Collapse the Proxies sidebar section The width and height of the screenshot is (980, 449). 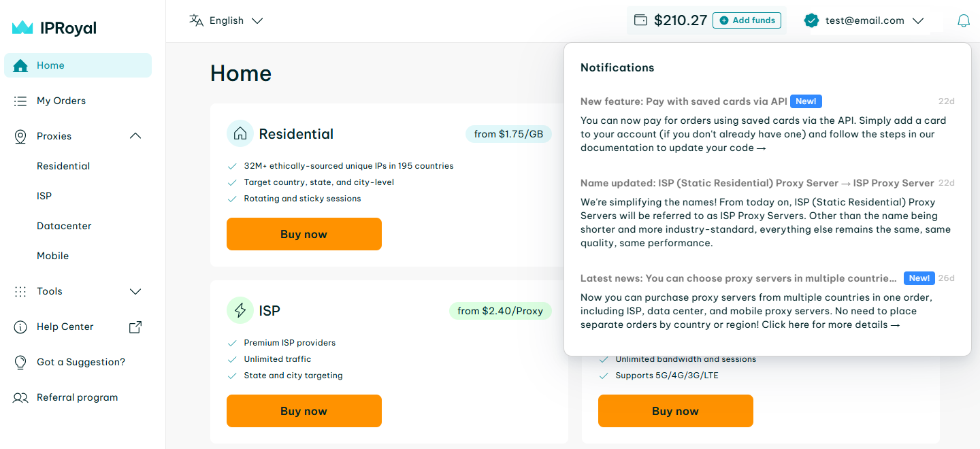click(135, 136)
